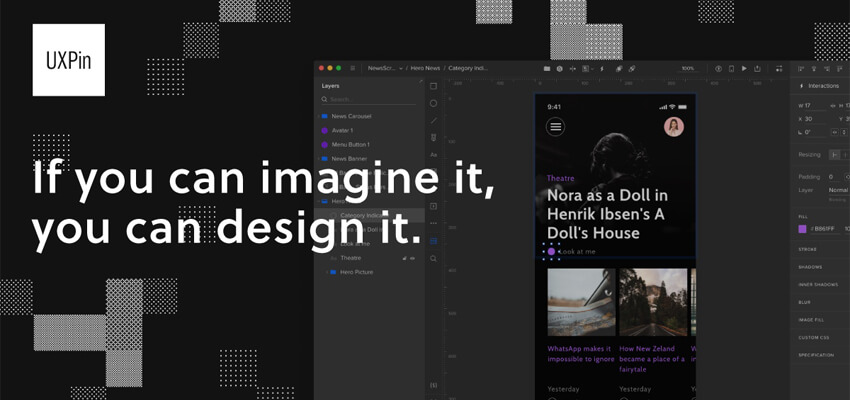Select the Category Indicator layer
This screenshot has width=850, height=400.
(369, 216)
